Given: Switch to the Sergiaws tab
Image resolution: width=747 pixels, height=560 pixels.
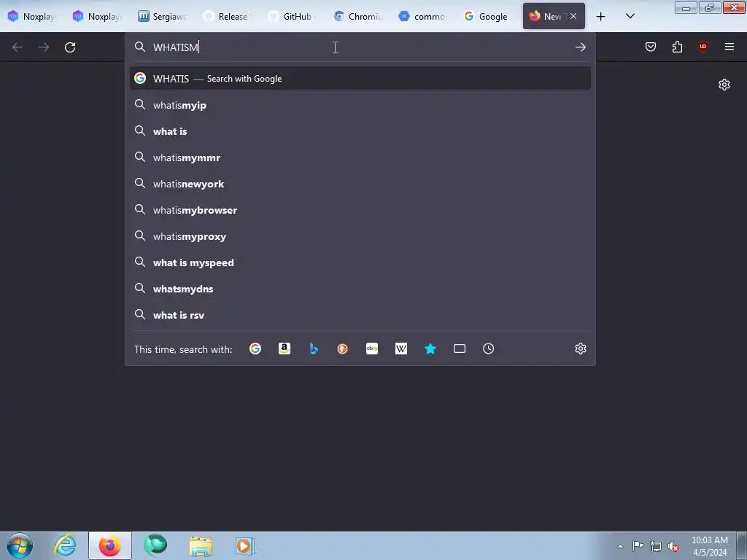Looking at the screenshot, I should (x=162, y=16).
